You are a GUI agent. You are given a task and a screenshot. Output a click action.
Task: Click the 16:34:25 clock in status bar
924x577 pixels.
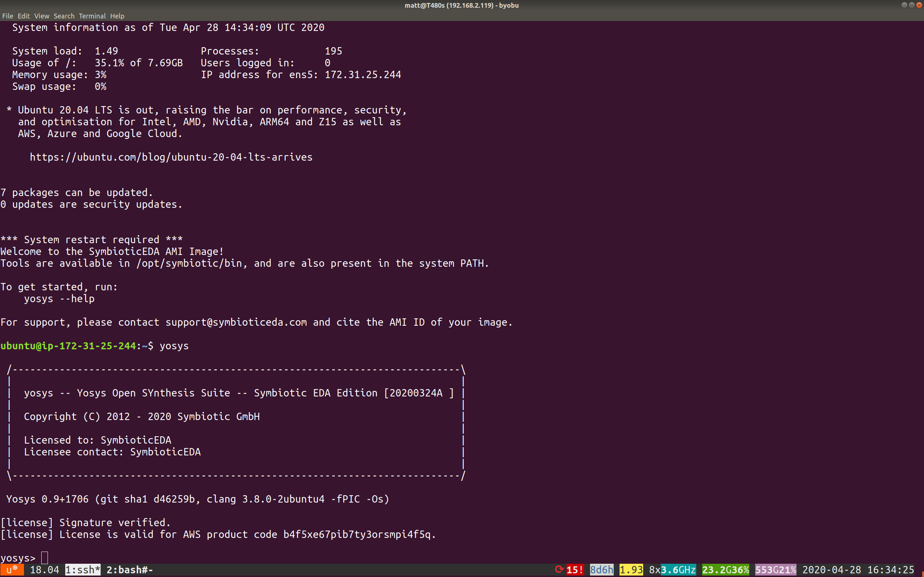(x=891, y=570)
